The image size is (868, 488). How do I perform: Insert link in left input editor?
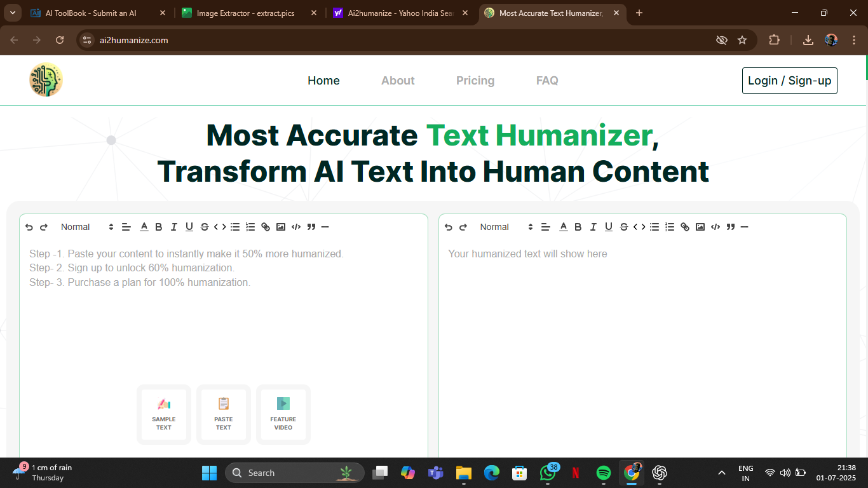266,227
